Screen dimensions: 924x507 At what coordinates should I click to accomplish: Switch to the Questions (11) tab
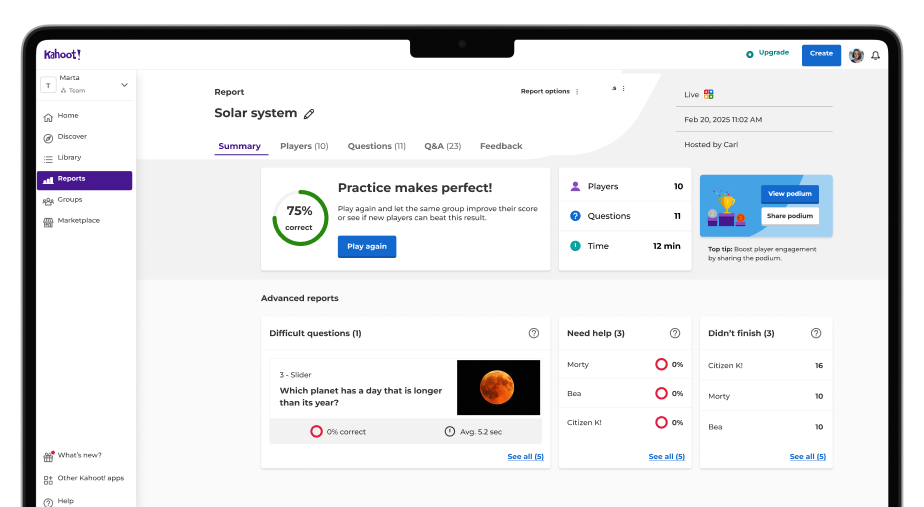[x=376, y=146]
